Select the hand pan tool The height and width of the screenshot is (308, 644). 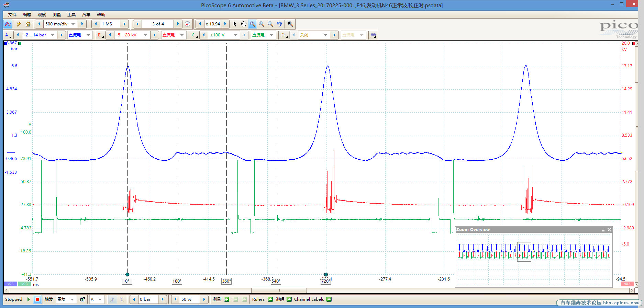[x=244, y=24]
